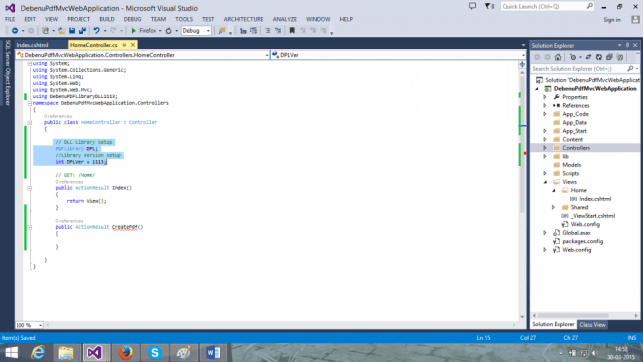Open Microsoft Word from the taskbar

pos(213,352)
